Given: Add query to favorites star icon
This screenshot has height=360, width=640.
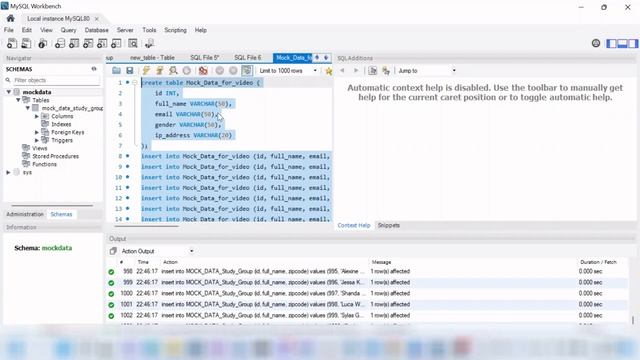Looking at the screenshot, I should [329, 71].
